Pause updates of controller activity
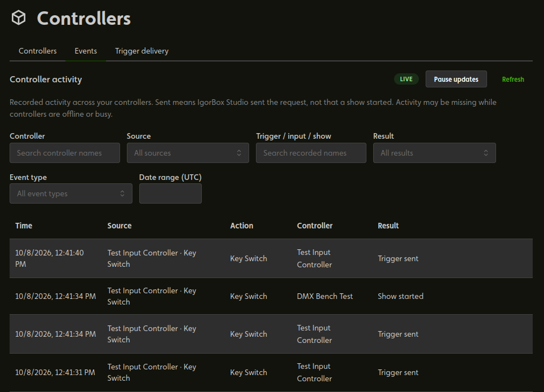The width and height of the screenshot is (544, 392). pos(456,79)
